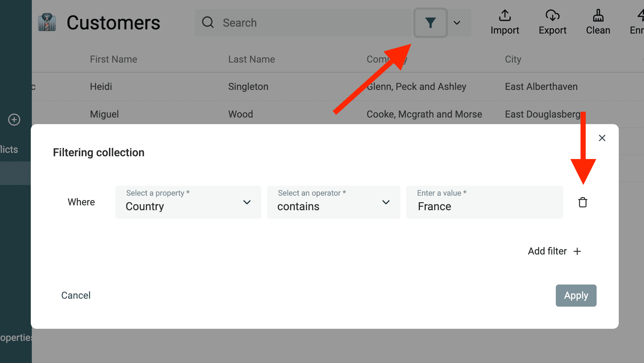Click the funnel filter icon

tap(430, 23)
